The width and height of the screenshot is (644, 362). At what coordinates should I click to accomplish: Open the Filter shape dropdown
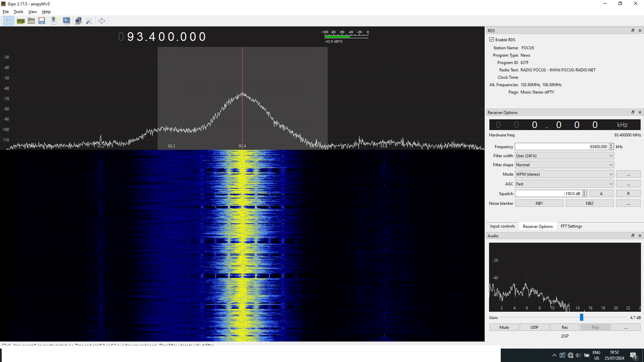565,165
